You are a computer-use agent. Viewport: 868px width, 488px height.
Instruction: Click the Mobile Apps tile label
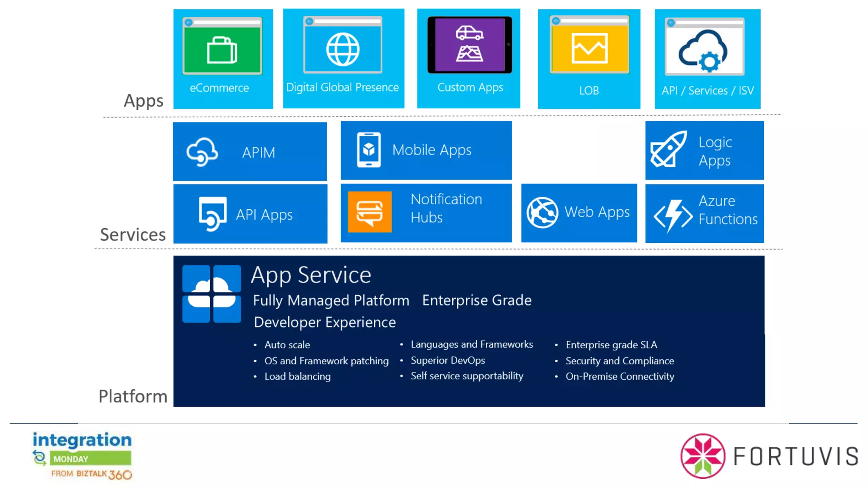431,150
